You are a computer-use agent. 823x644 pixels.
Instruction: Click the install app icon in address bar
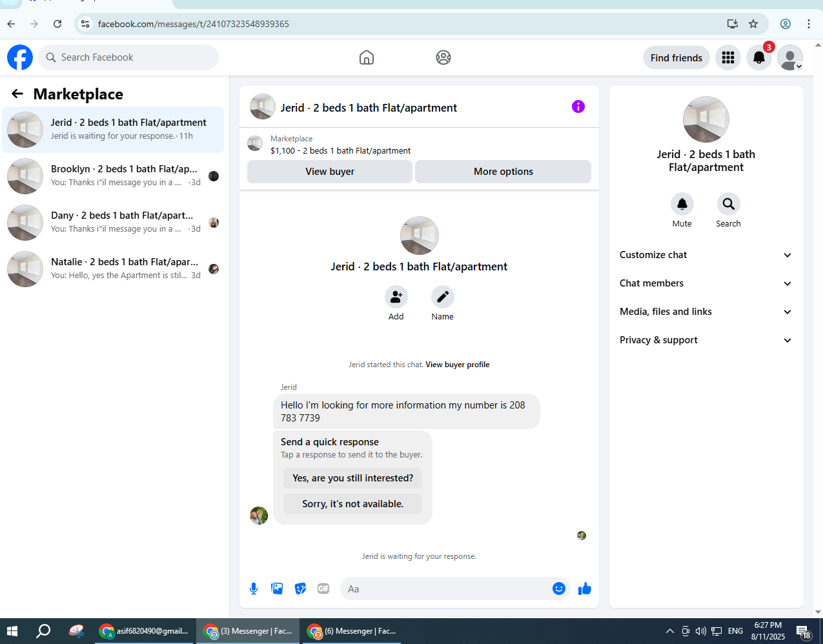(733, 24)
